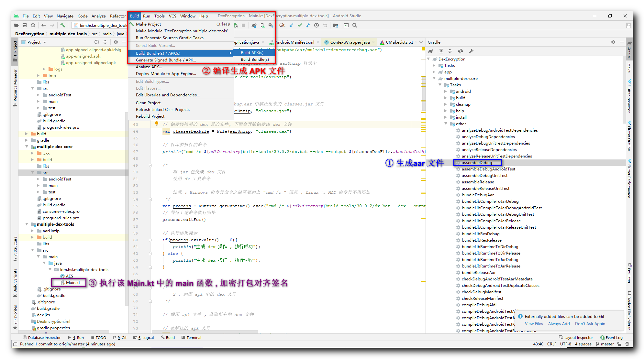Screen dimensions: 644x359
Task: Open the editor tabs overflow dropdown
Action: (x=421, y=42)
